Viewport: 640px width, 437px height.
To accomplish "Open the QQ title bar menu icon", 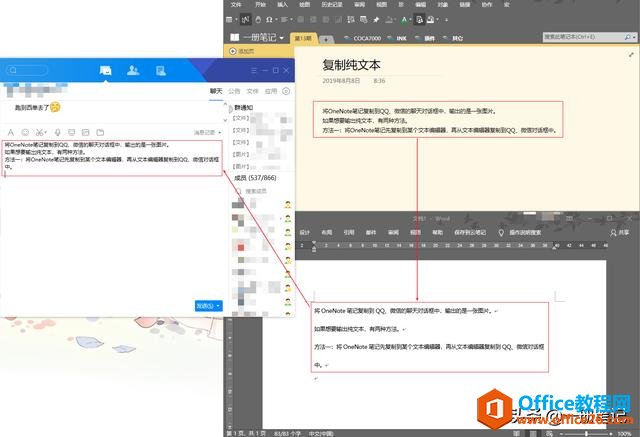I will point(254,70).
